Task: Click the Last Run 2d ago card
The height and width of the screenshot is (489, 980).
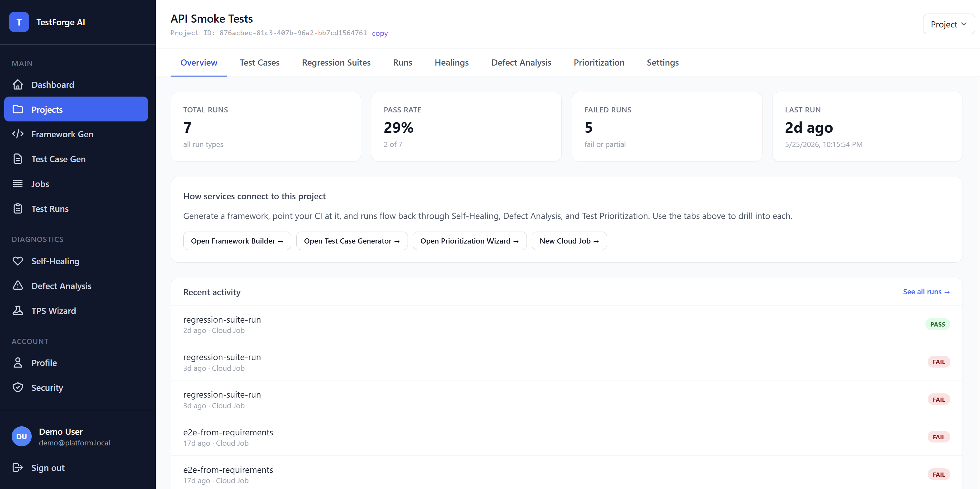Action: point(868,127)
